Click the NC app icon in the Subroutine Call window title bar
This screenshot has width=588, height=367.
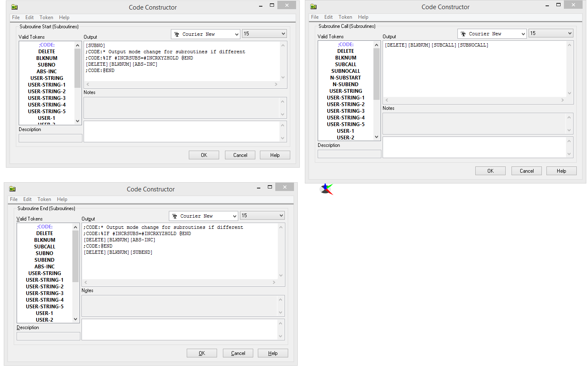pos(314,7)
